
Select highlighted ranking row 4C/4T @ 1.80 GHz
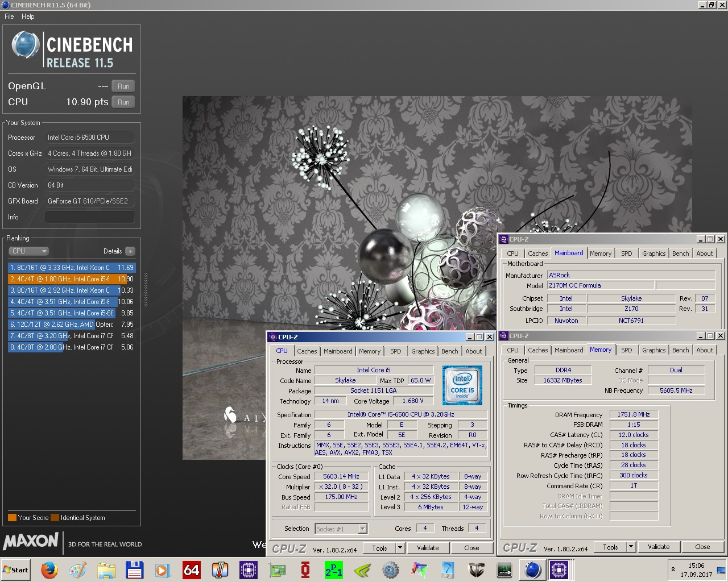tap(72, 278)
